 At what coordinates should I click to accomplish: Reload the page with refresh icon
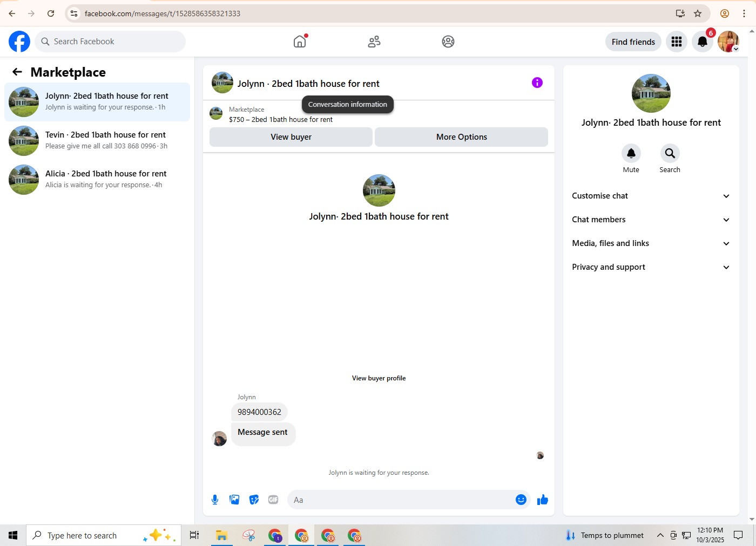click(51, 13)
